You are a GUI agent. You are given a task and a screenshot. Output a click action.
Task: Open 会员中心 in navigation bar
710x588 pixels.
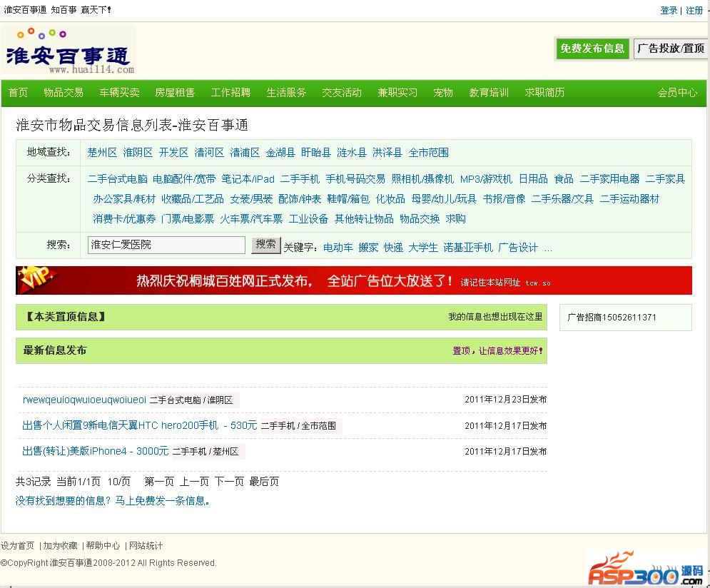point(677,93)
